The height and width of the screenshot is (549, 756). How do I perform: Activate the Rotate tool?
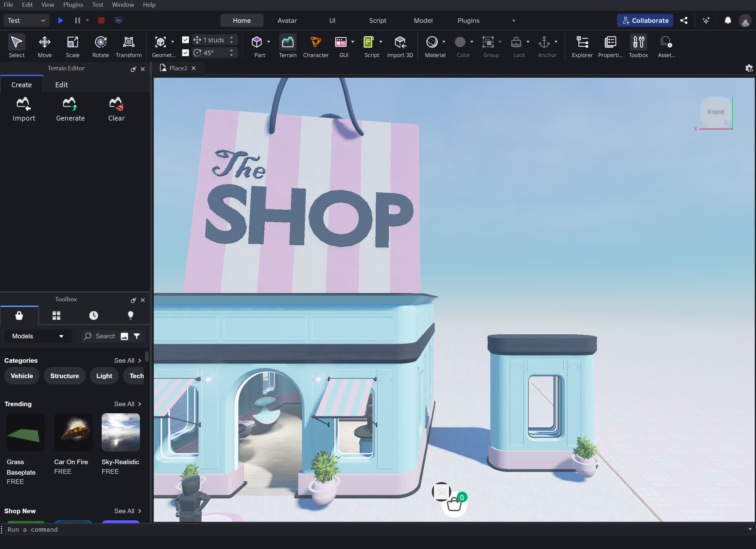click(100, 46)
